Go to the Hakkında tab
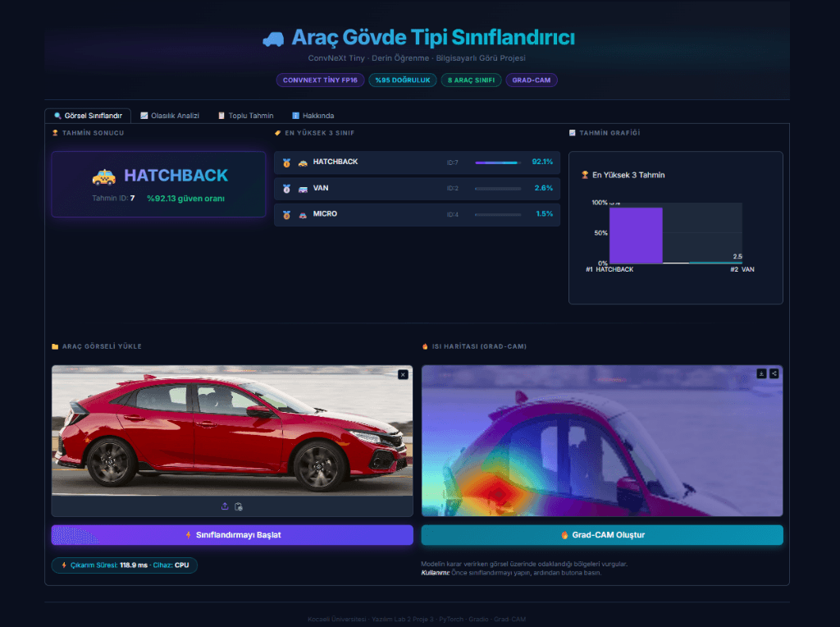Screen dimensions: 840x627 click(x=313, y=116)
